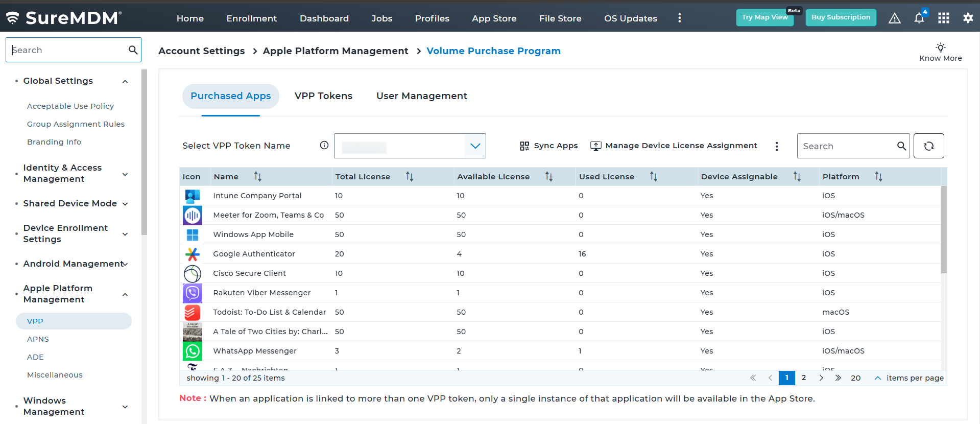Viewport: 980px width, 424px height.
Task: Click the Know More lightbulb icon
Action: point(940,48)
